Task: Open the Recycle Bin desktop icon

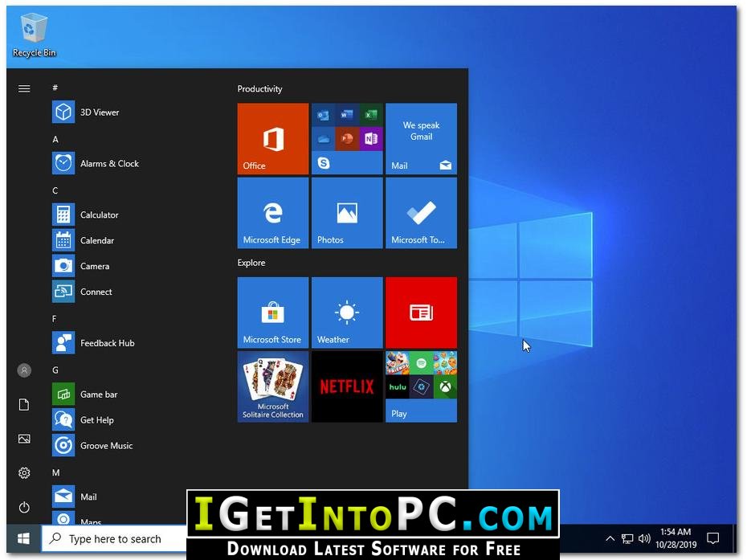Action: click(34, 35)
